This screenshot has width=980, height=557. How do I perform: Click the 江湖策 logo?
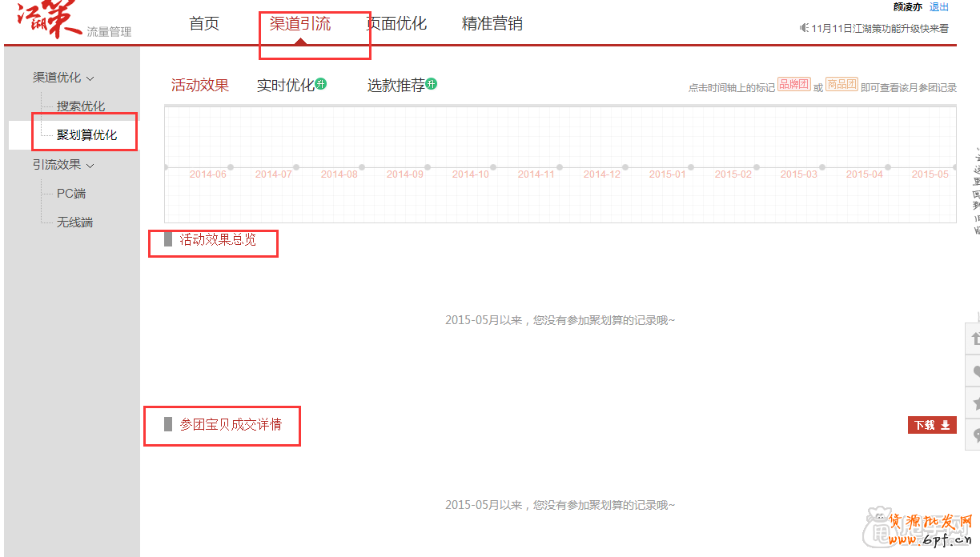tap(50, 22)
